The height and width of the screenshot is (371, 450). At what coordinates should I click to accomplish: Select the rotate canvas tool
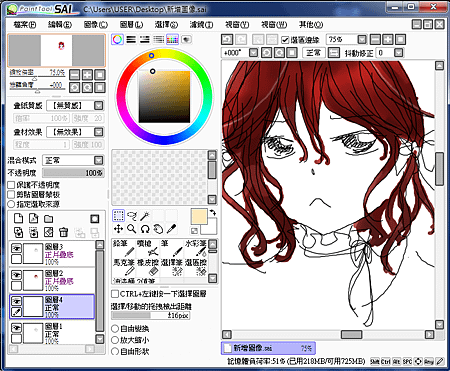point(145,229)
